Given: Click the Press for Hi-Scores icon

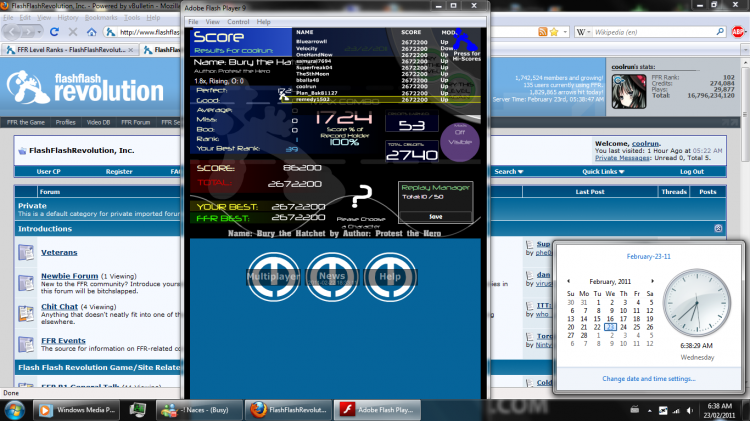Looking at the screenshot, I should (466, 45).
